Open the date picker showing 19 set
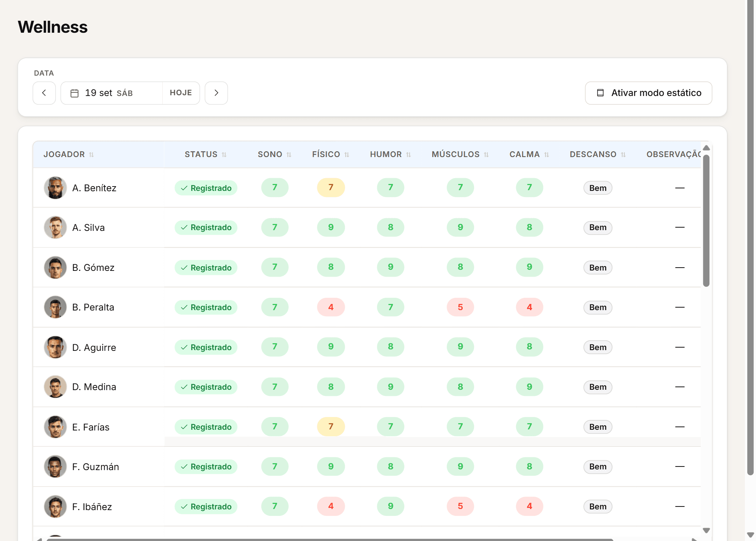The image size is (756, 541). coord(112,93)
